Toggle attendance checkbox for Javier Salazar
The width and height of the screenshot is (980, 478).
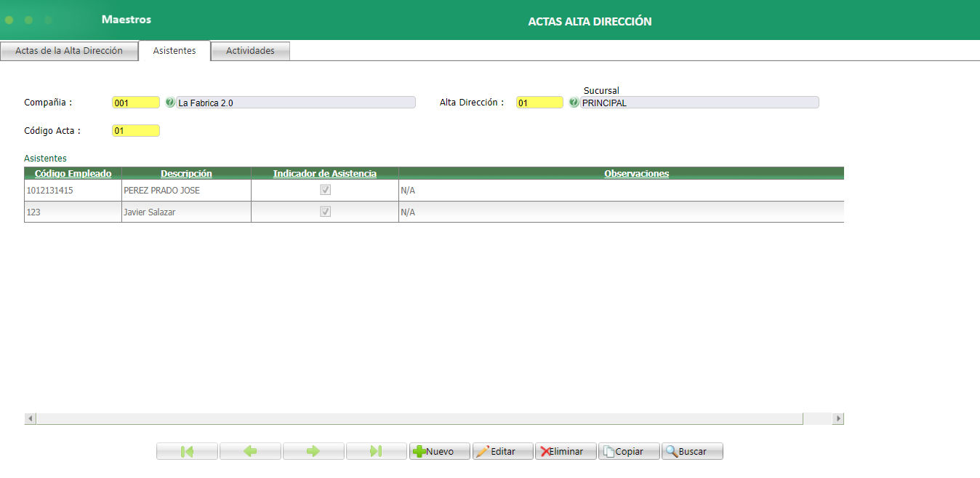point(326,212)
